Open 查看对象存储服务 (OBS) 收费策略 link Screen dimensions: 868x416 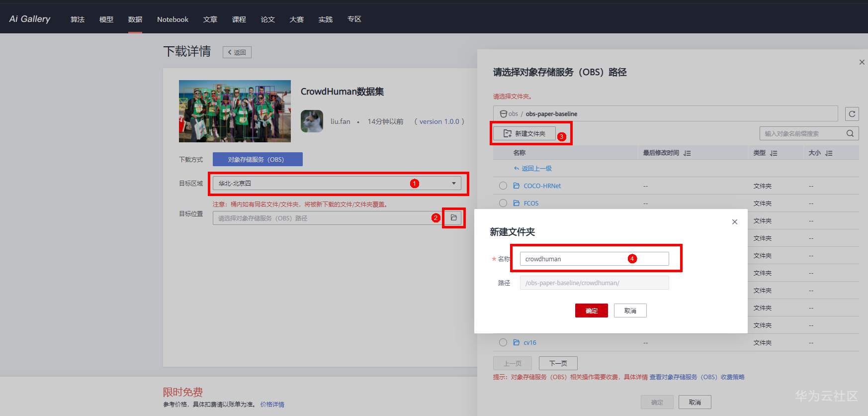697,377
